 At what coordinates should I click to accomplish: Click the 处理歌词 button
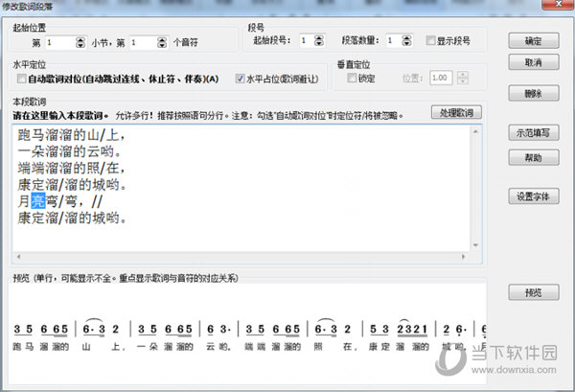click(456, 112)
